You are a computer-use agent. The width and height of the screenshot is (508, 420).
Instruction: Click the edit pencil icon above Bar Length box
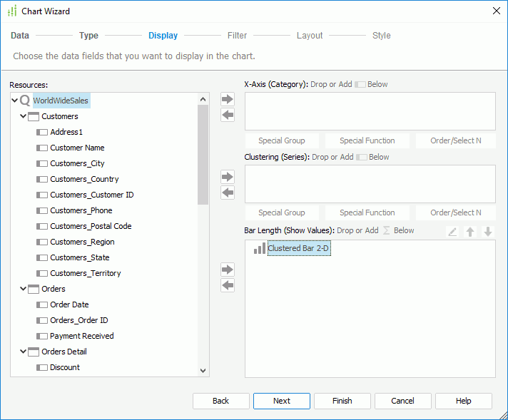(x=452, y=232)
